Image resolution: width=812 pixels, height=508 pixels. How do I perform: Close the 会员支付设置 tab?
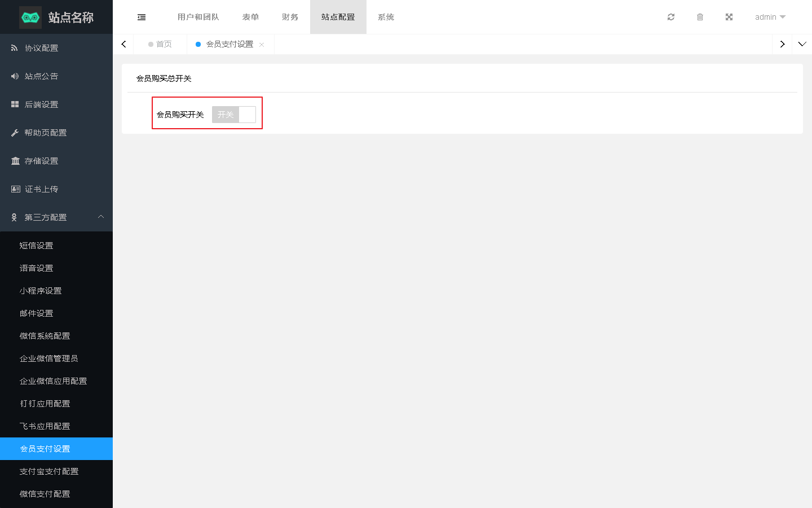(262, 45)
